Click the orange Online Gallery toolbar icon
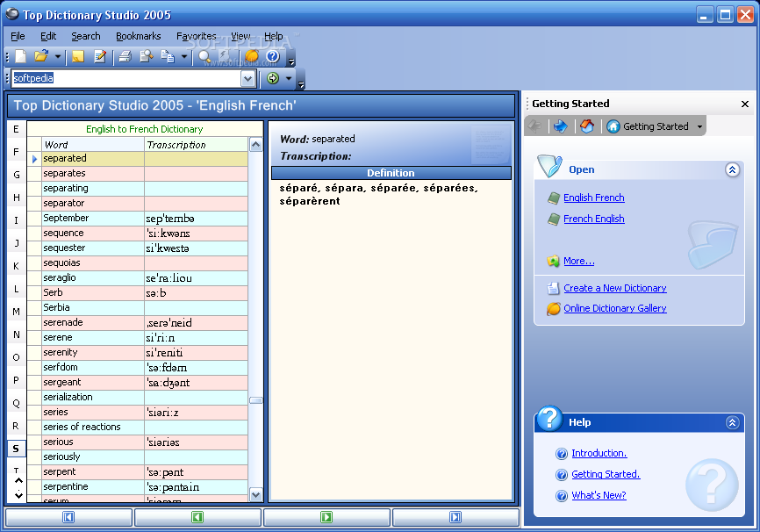Viewport: 760px width, 532px height. [252, 57]
